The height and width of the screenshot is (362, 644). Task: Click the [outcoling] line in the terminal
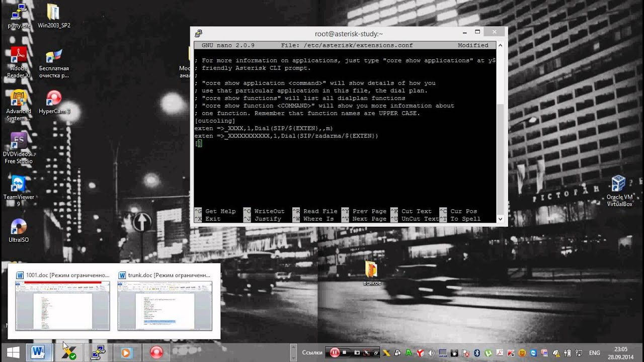coord(215,121)
